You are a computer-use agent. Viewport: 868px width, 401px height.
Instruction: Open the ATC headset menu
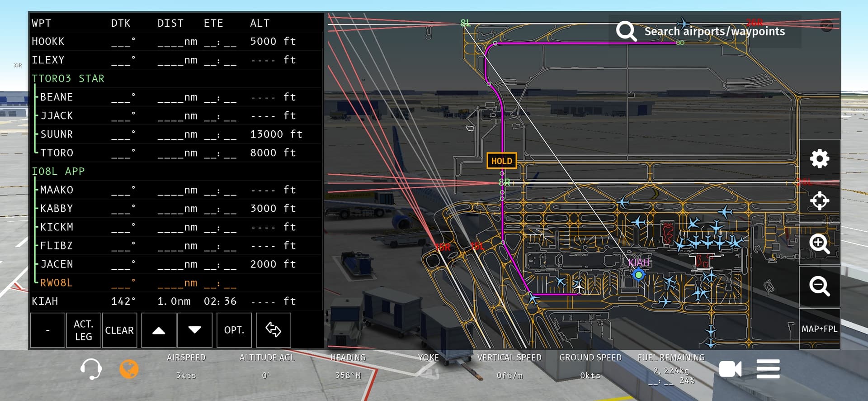pyautogui.click(x=91, y=369)
